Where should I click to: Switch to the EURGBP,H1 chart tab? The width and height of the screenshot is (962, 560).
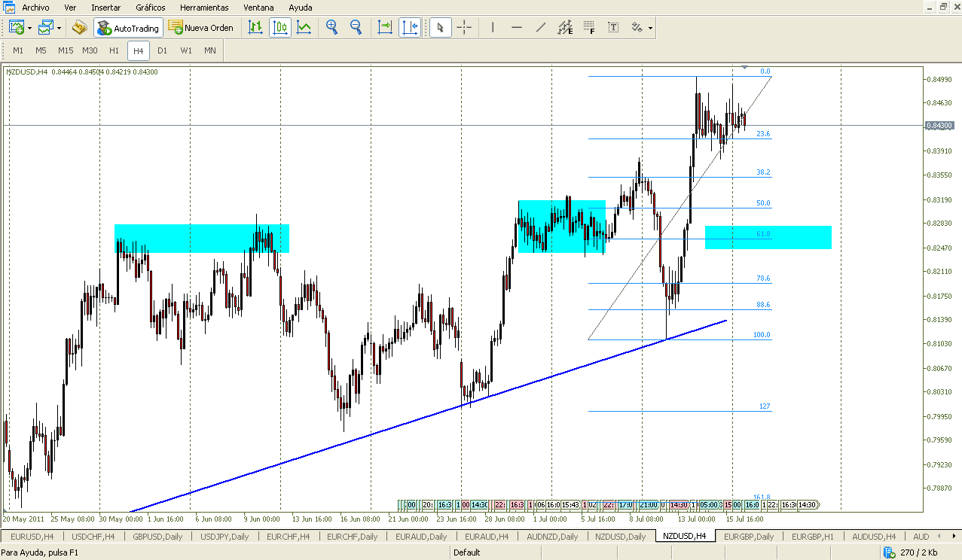[811, 537]
